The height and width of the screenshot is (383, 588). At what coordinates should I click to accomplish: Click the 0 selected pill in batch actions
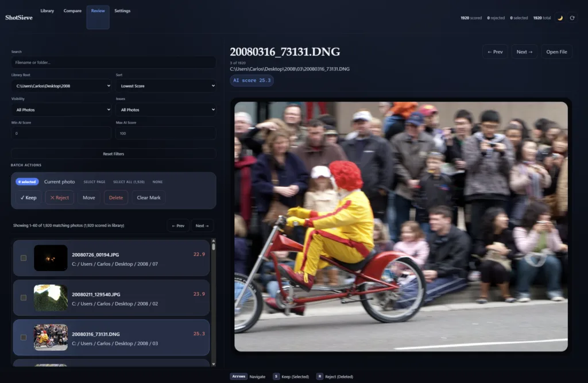coord(27,181)
